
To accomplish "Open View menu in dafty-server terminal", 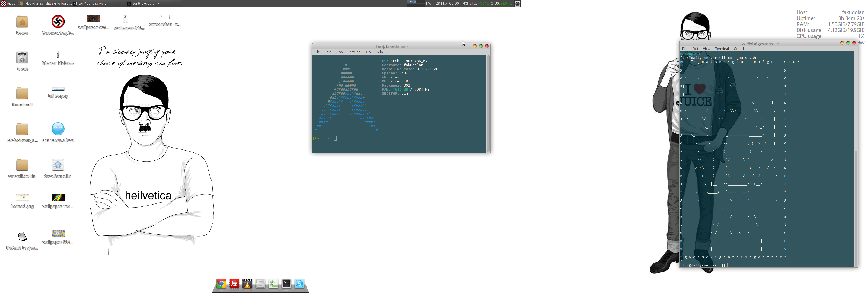I will 707,49.
